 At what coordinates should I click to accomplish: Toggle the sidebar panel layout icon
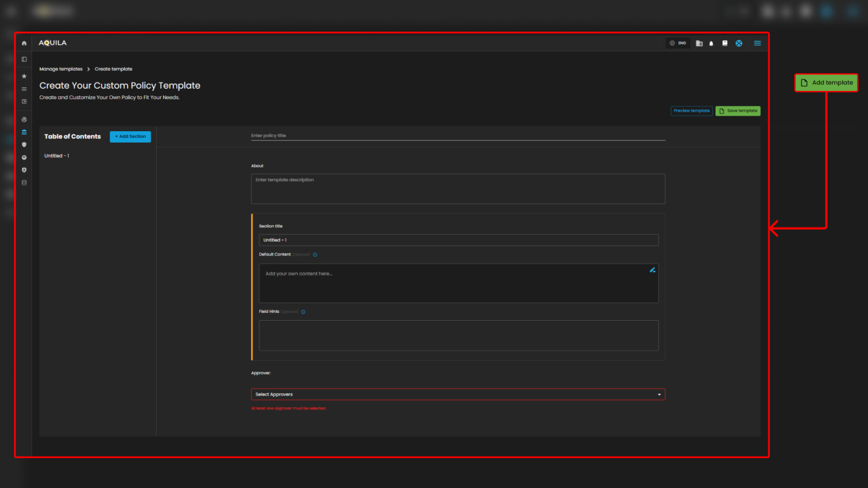click(x=24, y=59)
